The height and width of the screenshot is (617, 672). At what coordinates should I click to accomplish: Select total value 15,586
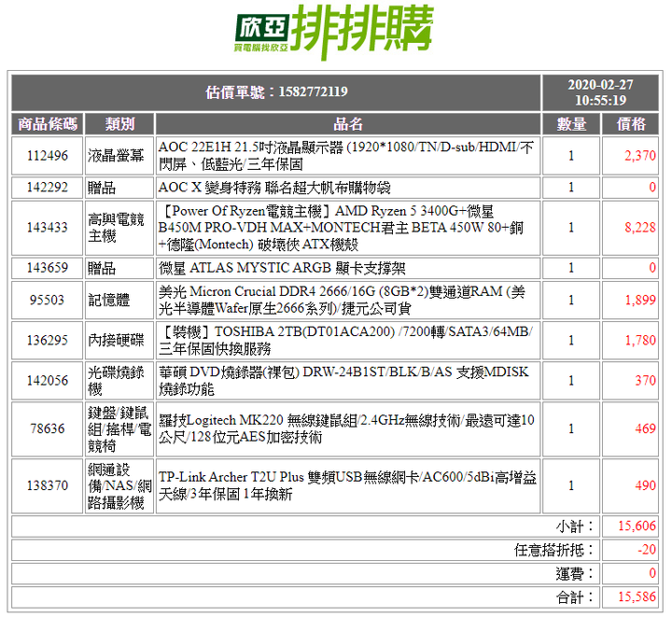click(x=637, y=596)
